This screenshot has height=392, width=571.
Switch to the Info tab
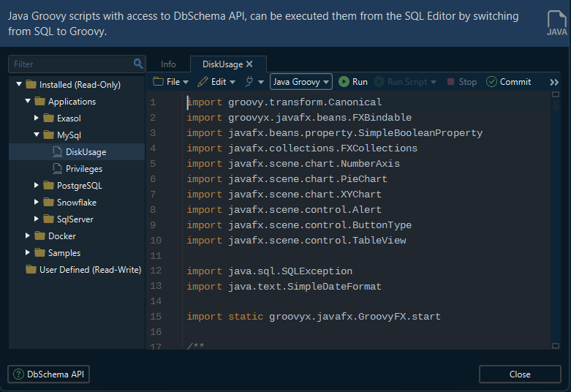pos(168,64)
